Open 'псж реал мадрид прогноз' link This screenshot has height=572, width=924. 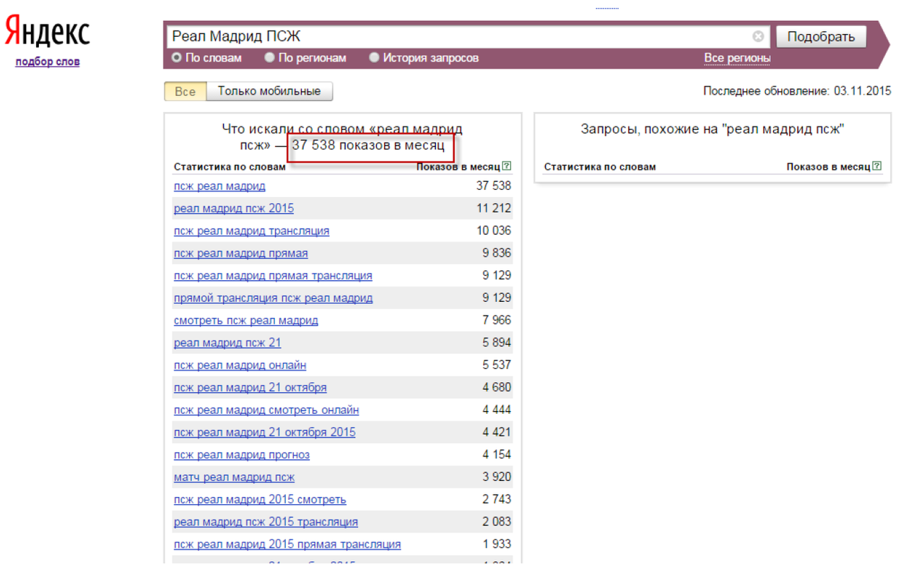(x=242, y=454)
